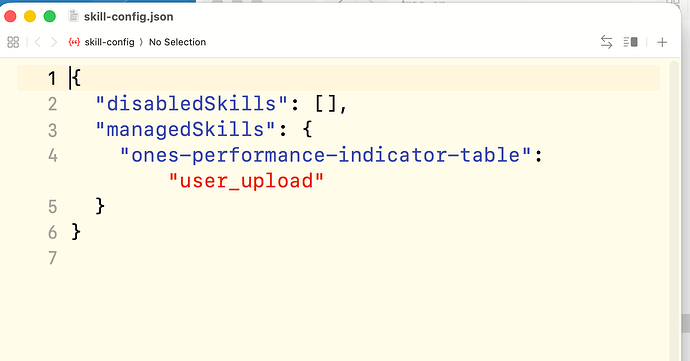Click the "ones-performance-indicator-table" key
Screen dimensions: 690x361
click(x=326, y=155)
